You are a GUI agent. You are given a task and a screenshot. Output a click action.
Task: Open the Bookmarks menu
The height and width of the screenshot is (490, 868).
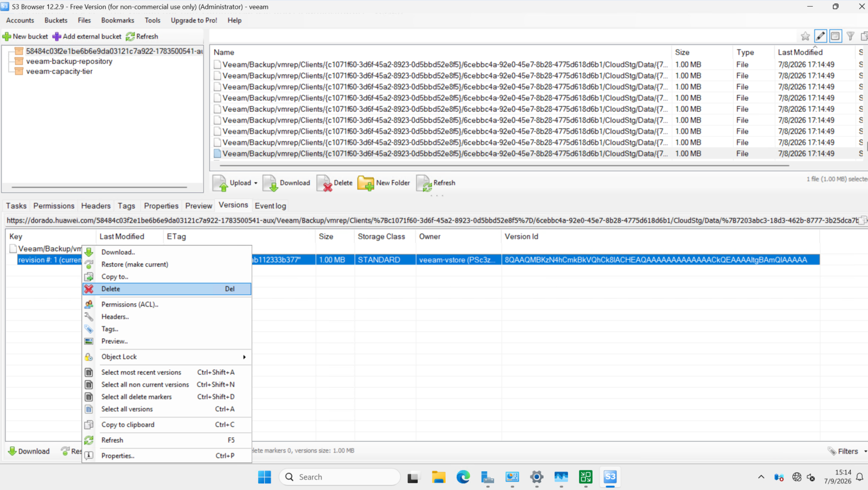pyautogui.click(x=117, y=21)
